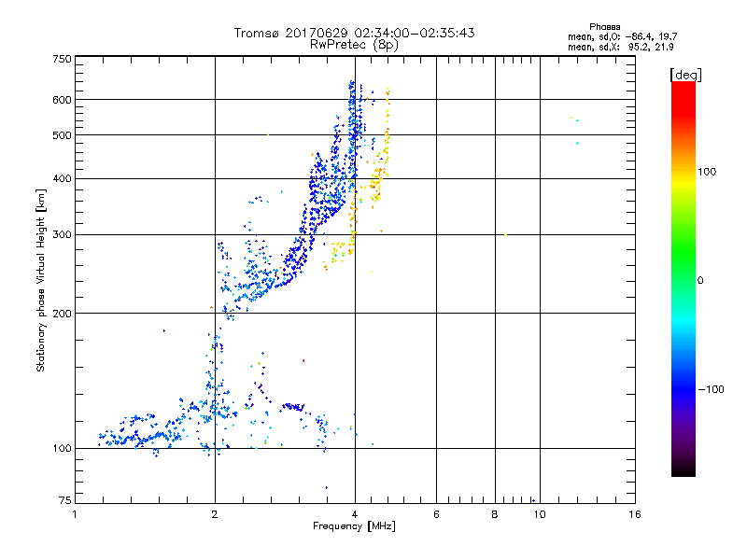The height and width of the screenshot is (560, 747).
Task: Click the 75 tick label on the y-axis
Action: pyautogui.click(x=64, y=501)
